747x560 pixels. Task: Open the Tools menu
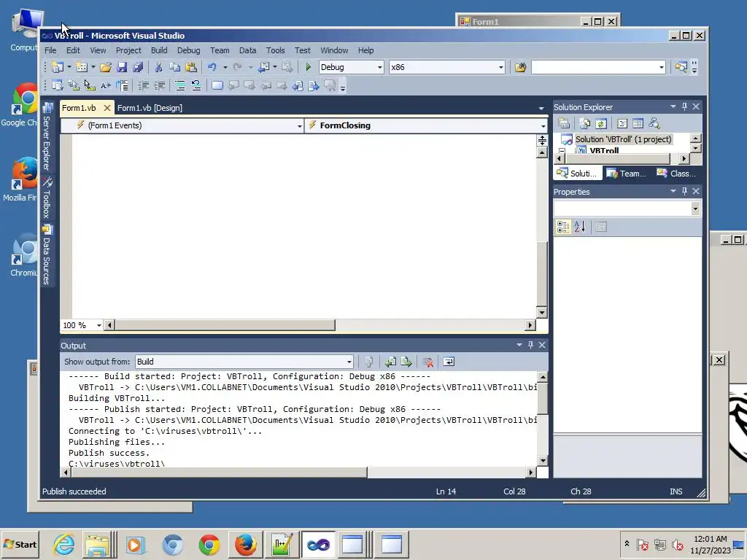point(275,50)
